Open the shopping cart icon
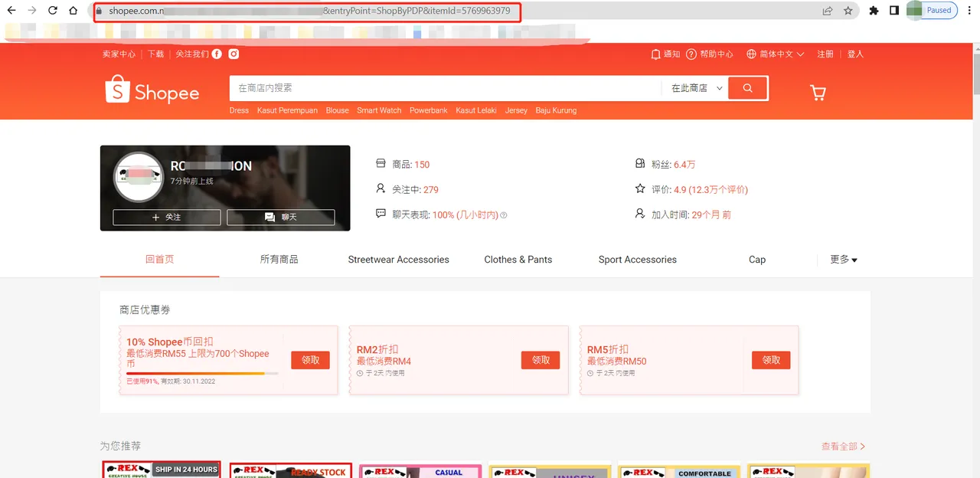 tap(818, 92)
